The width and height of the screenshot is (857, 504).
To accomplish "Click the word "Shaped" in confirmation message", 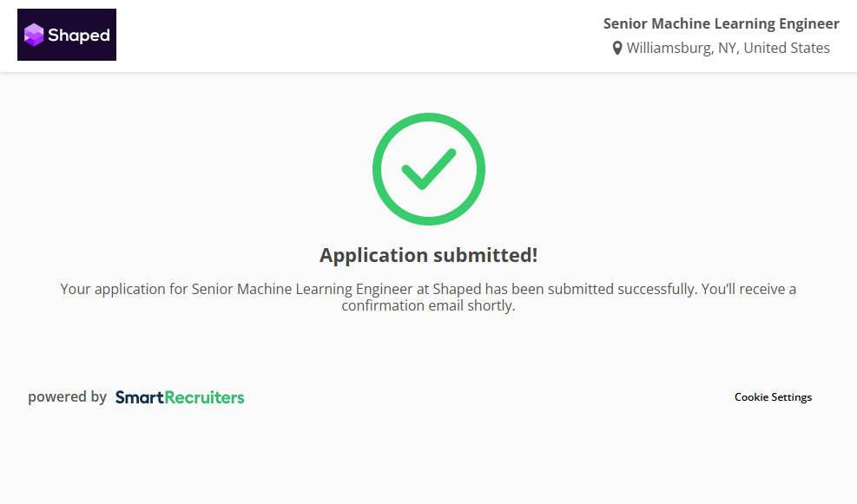I will pos(457,289).
